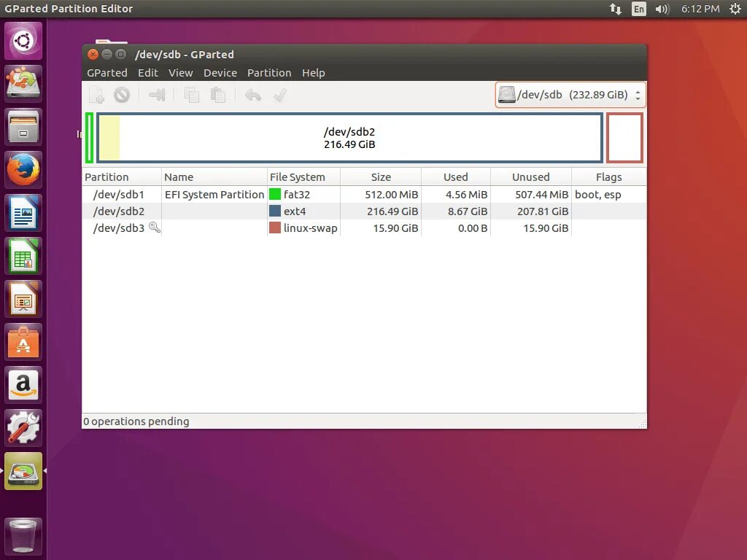Open LibreOffice Calc from the dock
747x560 pixels.
coord(23,256)
